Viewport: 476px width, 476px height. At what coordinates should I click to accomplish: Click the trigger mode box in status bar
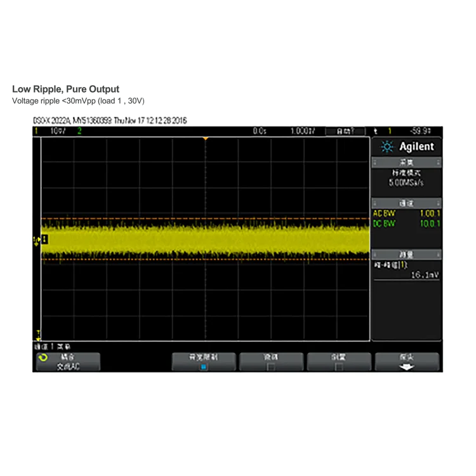pyautogui.click(x=345, y=131)
